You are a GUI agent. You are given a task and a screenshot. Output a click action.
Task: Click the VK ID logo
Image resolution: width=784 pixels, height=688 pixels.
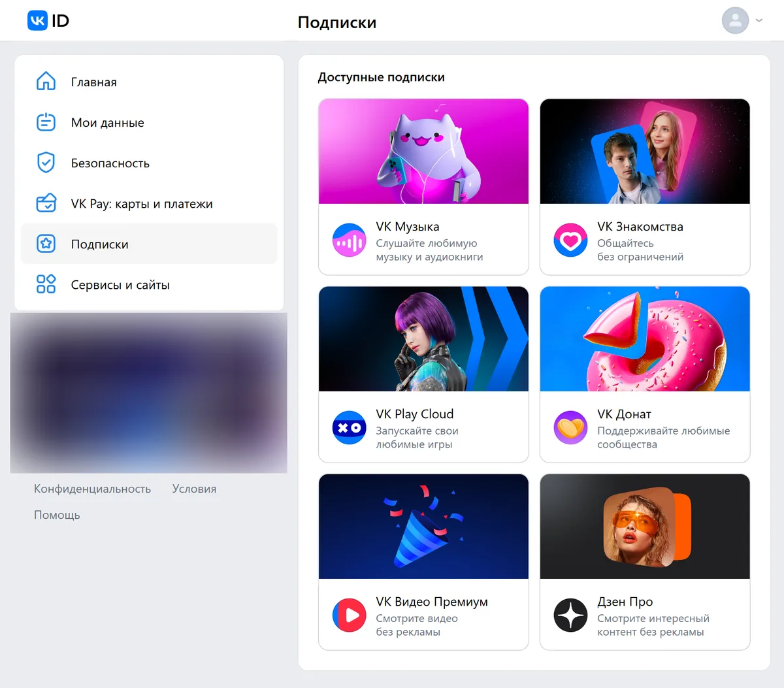tap(48, 21)
